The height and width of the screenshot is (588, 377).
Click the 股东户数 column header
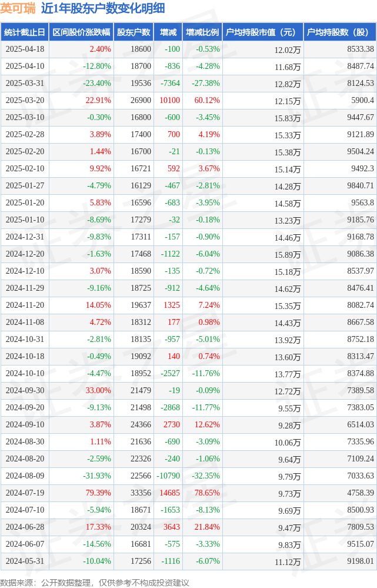pyautogui.click(x=134, y=32)
